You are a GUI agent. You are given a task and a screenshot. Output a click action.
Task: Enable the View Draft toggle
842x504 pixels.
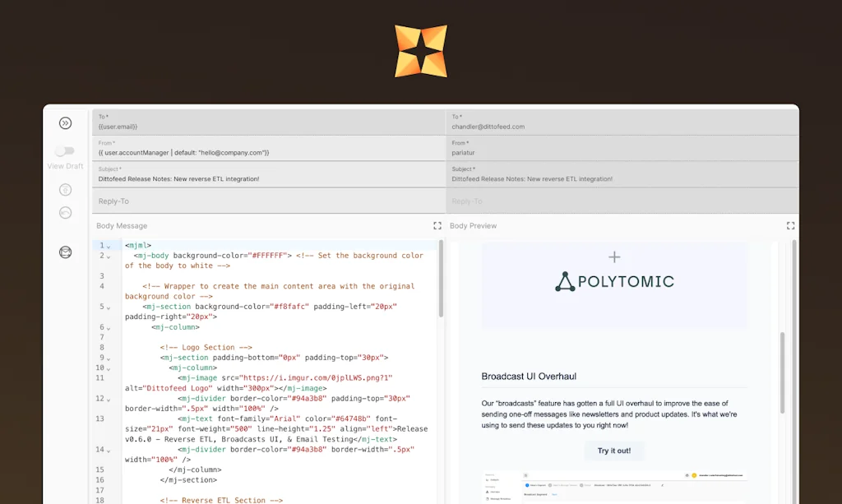[x=64, y=151]
